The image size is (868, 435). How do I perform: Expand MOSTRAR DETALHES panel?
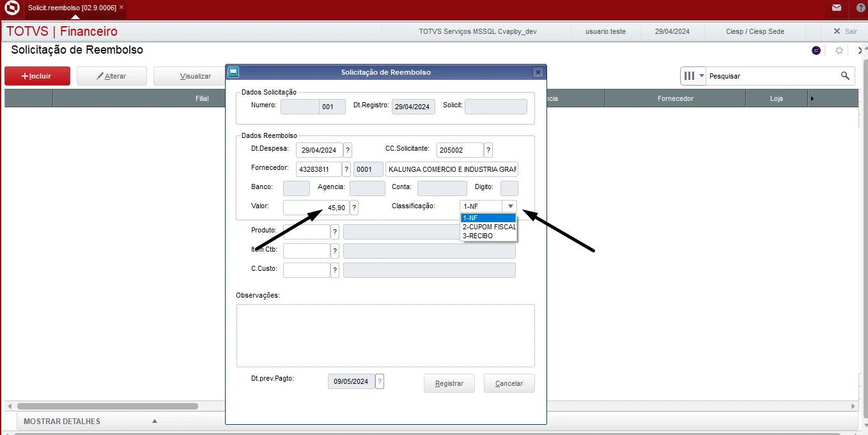click(x=154, y=422)
